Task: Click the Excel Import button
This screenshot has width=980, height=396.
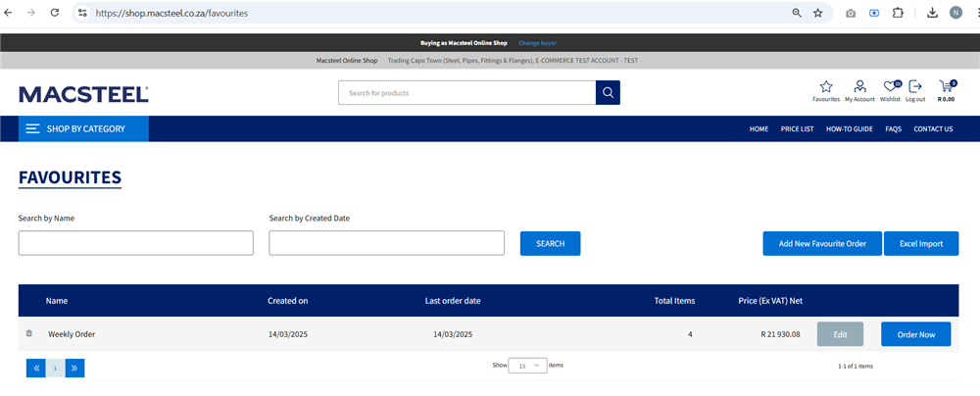Action: pyautogui.click(x=920, y=244)
